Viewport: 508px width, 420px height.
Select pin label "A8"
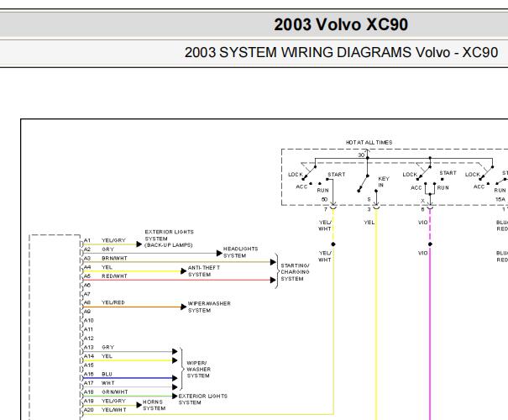(87, 302)
